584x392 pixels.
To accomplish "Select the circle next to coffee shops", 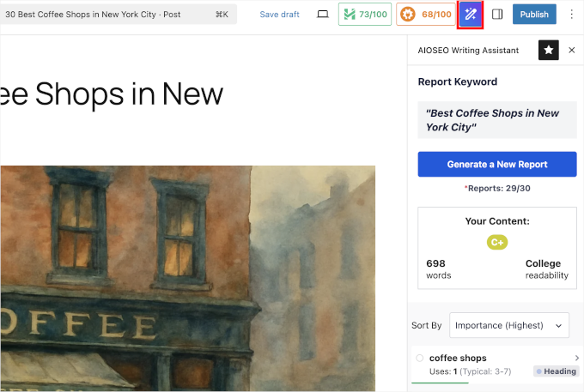I will click(x=420, y=358).
